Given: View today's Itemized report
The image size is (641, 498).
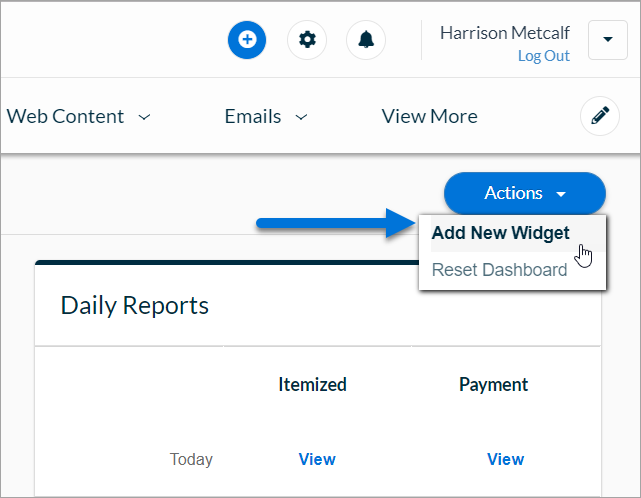Looking at the screenshot, I should pyautogui.click(x=317, y=459).
